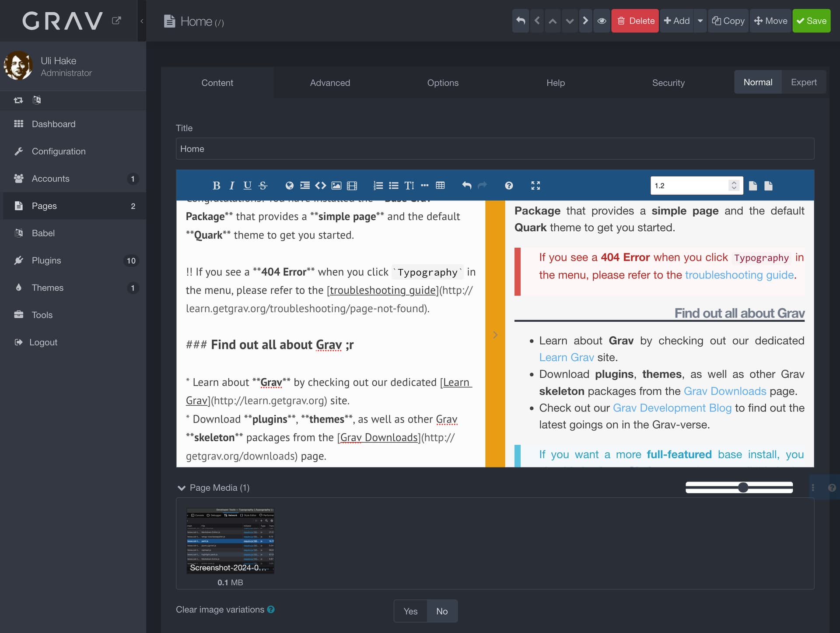Screen dimensions: 840x633
Task: Insert a horizontal rule with ellipsis icon
Action: (x=425, y=186)
